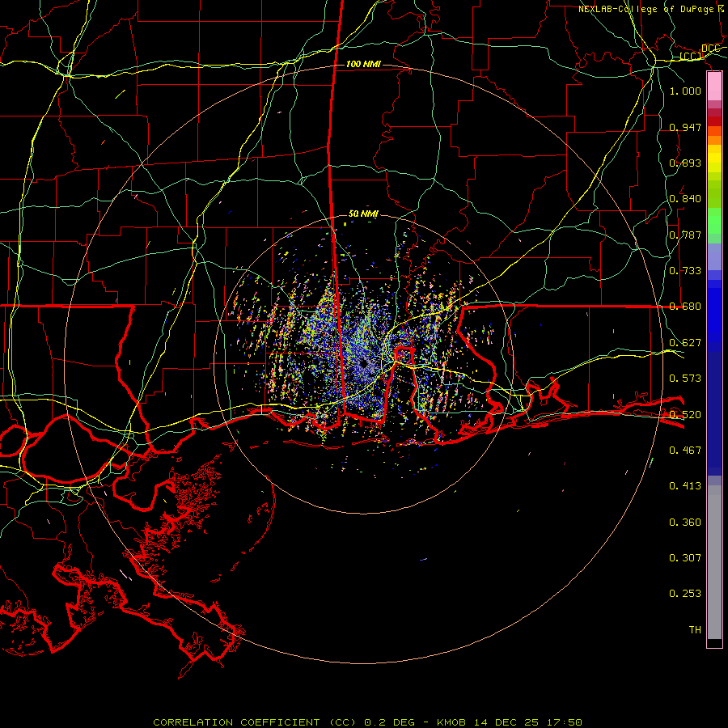The height and width of the screenshot is (728, 728).
Task: Pick the dark navy color bar segment
Action: pyautogui.click(x=714, y=413)
